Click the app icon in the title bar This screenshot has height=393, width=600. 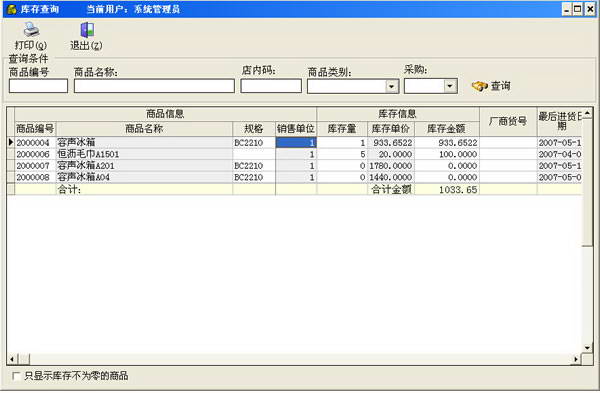(x=12, y=9)
